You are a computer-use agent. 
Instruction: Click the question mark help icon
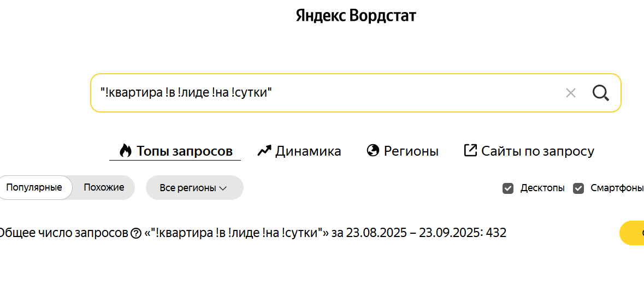click(136, 233)
